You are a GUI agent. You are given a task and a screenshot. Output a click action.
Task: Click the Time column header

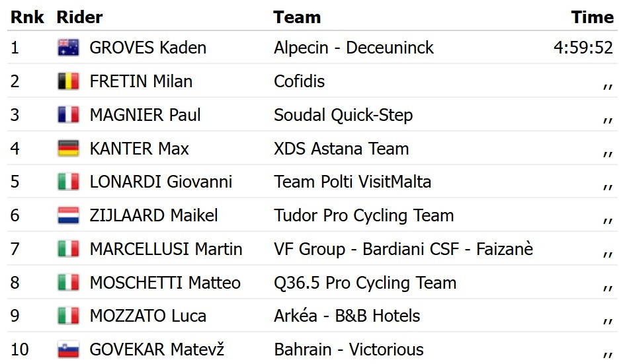pyautogui.click(x=592, y=18)
